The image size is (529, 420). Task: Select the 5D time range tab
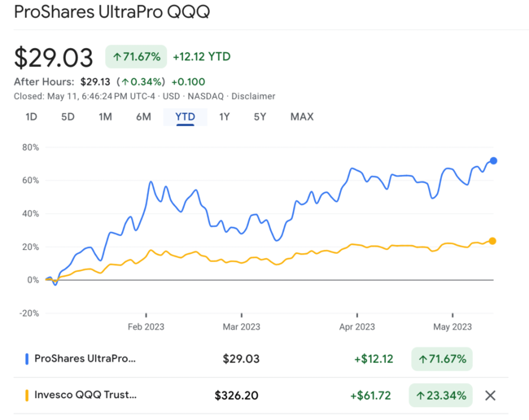coord(68,116)
